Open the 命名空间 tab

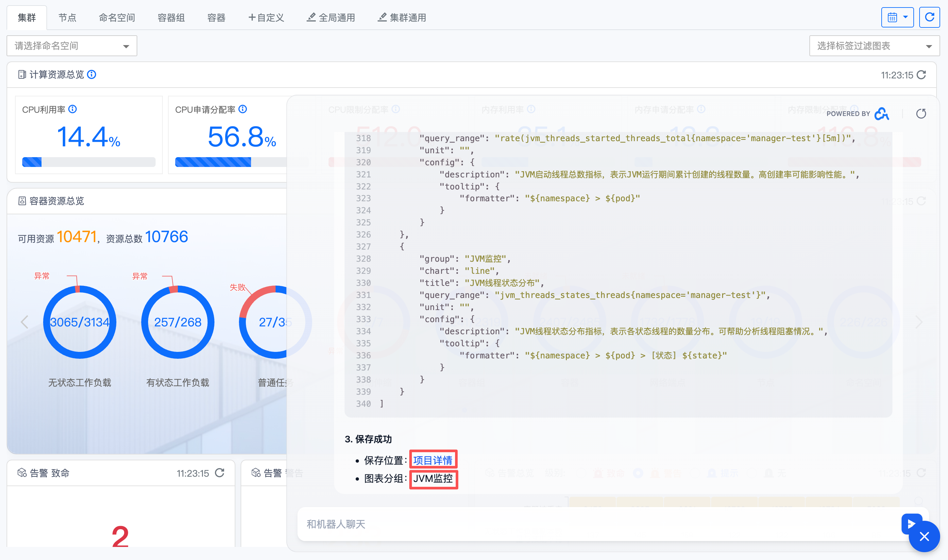tap(117, 18)
